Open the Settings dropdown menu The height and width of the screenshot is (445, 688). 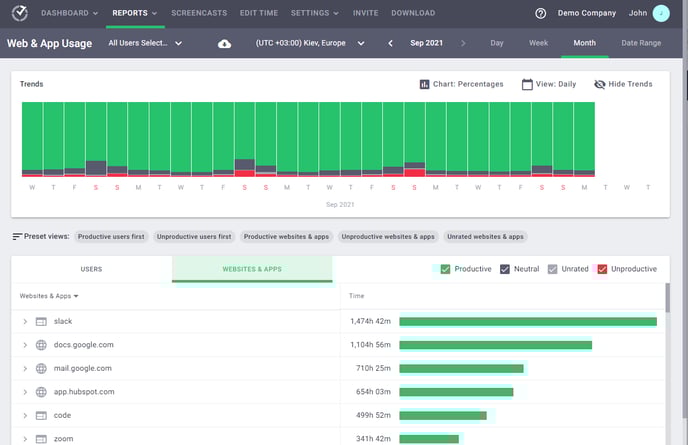tap(315, 13)
